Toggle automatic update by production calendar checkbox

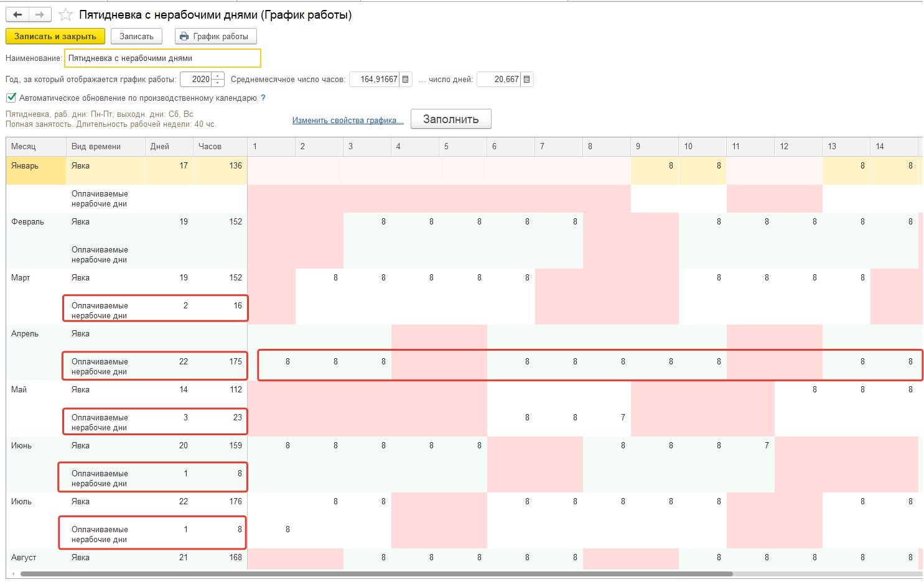point(11,98)
